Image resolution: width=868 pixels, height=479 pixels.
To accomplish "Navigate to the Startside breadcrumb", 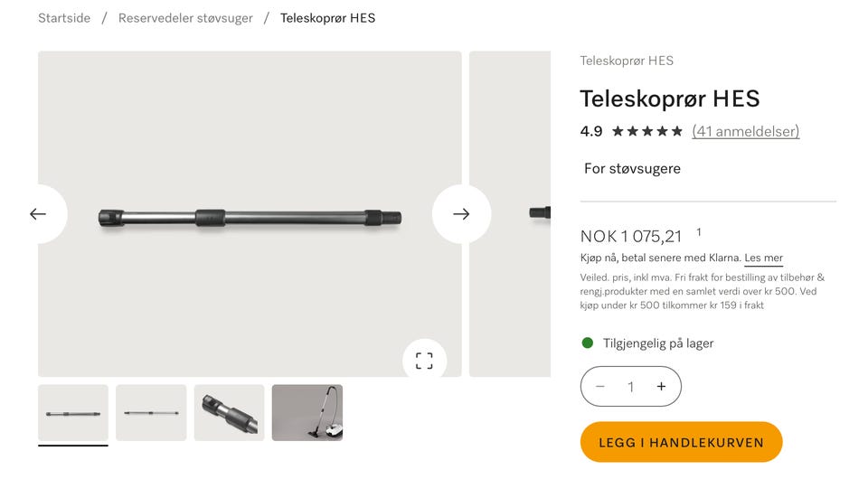I will tap(64, 18).
